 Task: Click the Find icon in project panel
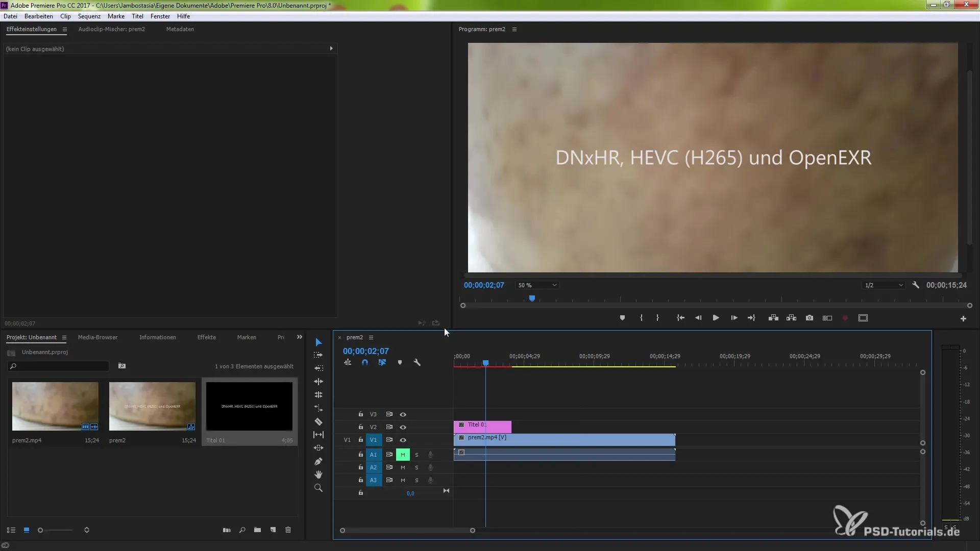click(x=242, y=531)
